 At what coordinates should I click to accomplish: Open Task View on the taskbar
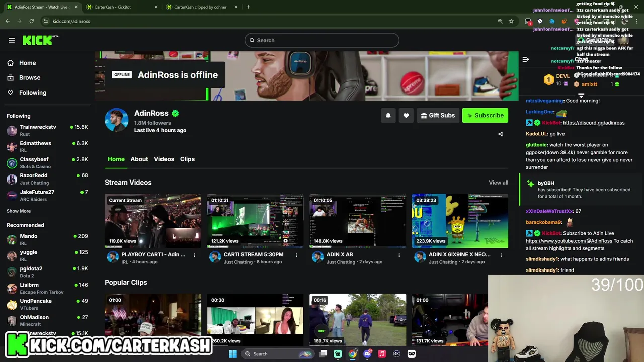(x=324, y=354)
